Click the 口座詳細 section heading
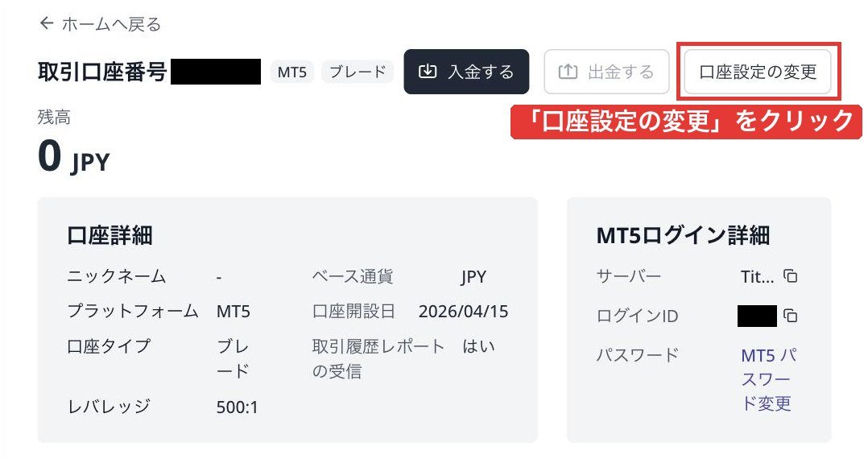 click(x=110, y=235)
